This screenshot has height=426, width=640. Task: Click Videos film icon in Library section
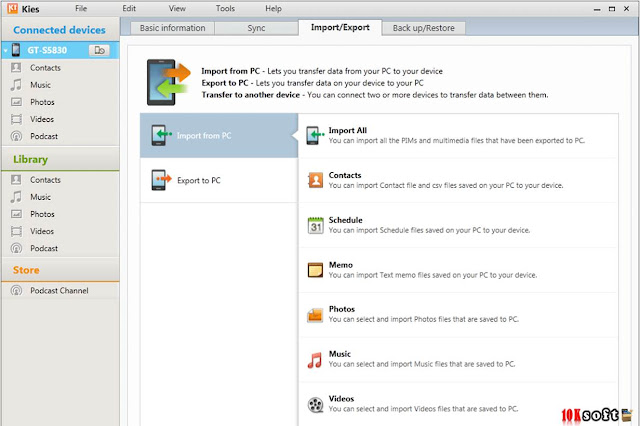pyautogui.click(x=16, y=231)
